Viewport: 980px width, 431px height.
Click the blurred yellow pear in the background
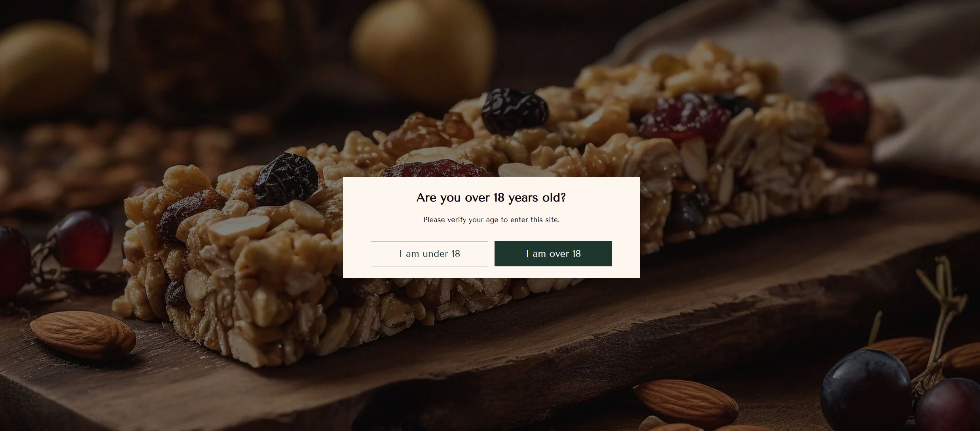[423, 47]
